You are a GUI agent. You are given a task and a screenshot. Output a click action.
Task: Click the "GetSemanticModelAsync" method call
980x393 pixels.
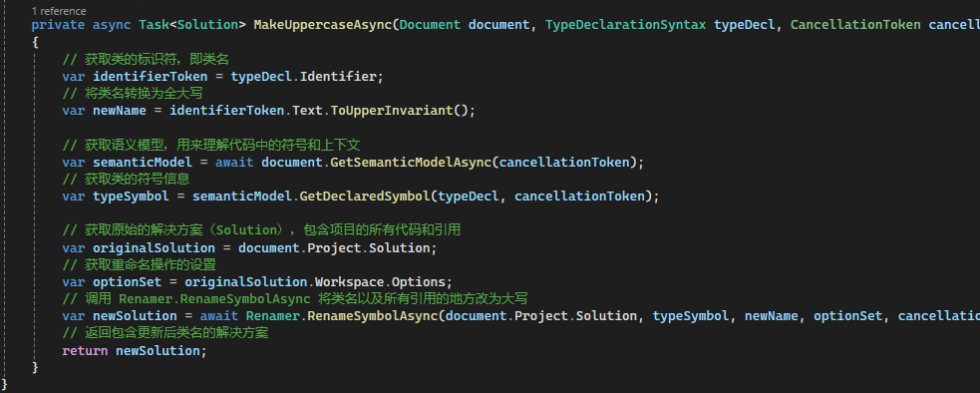point(412,162)
